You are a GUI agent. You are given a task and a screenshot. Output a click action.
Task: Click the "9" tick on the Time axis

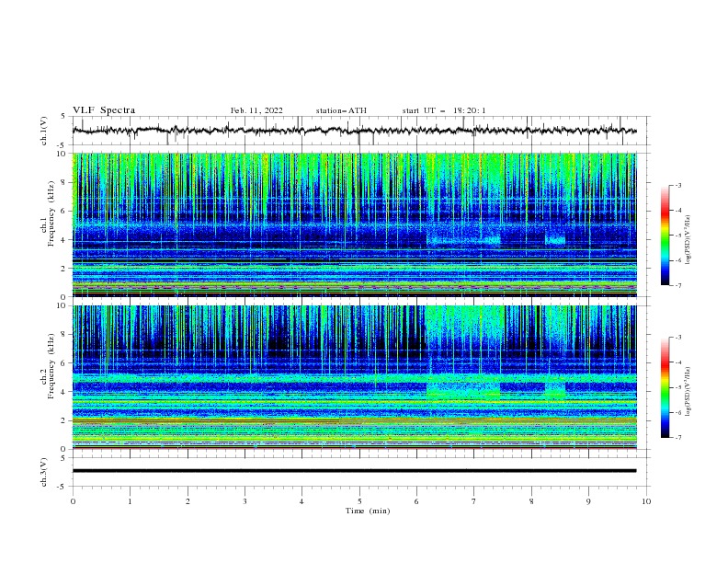588,501
